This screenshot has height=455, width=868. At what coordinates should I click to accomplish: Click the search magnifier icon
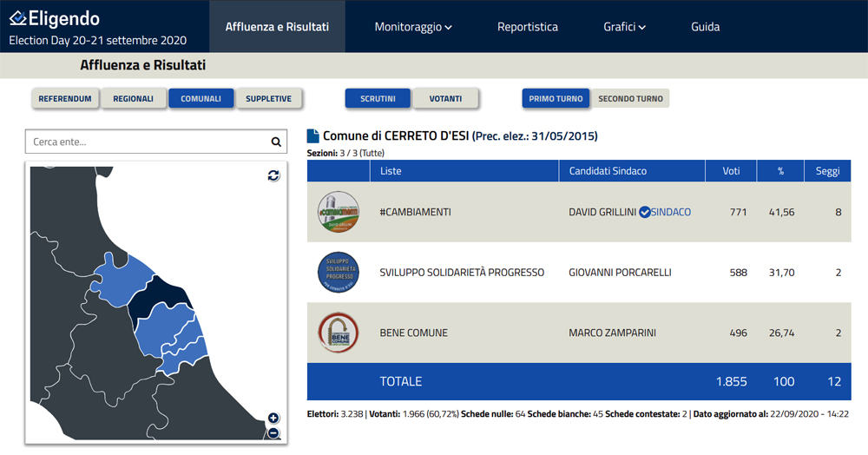[x=276, y=142]
